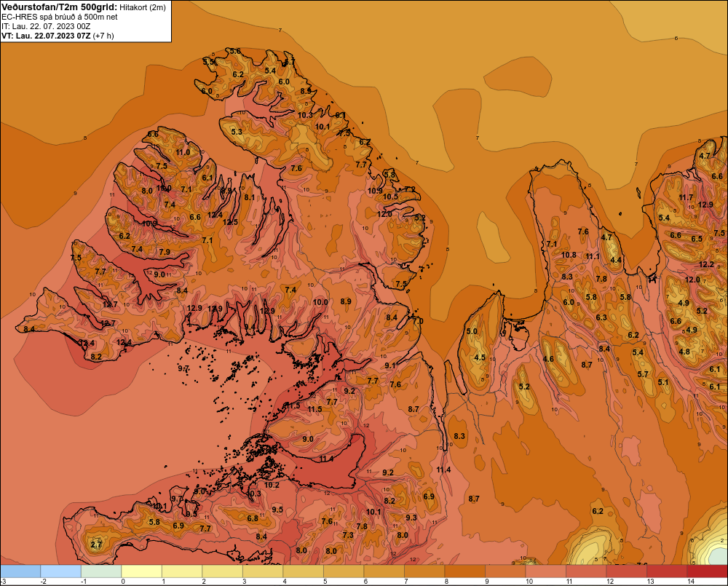
Task: Click the 9.1 temperature value
Action: 390,365
